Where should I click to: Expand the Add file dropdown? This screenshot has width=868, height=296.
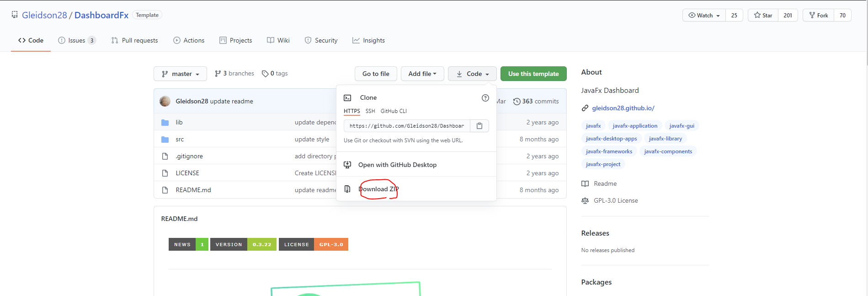pos(422,74)
